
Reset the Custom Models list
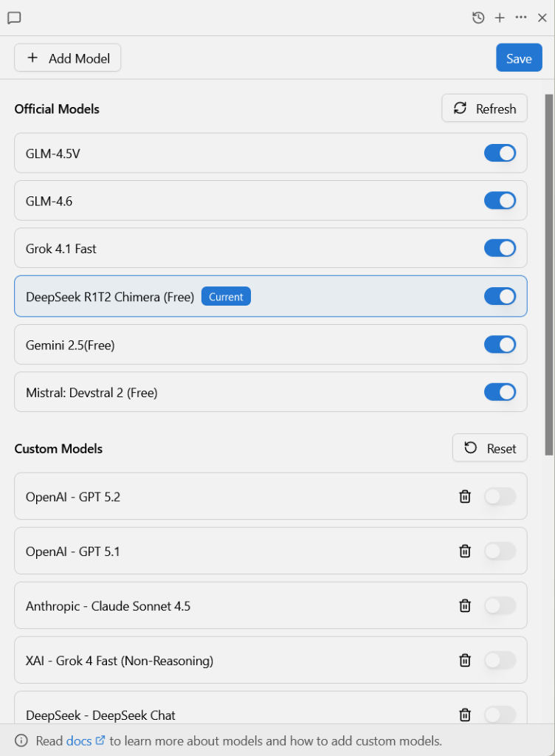pos(489,447)
